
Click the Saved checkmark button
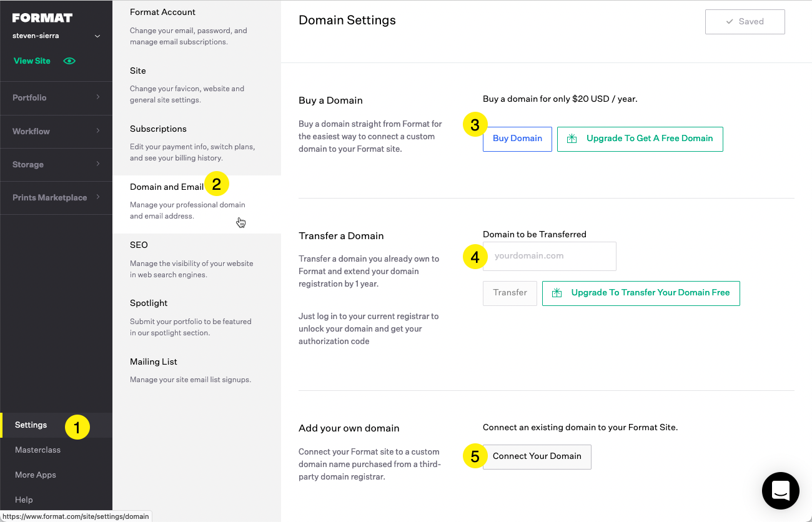(x=745, y=21)
